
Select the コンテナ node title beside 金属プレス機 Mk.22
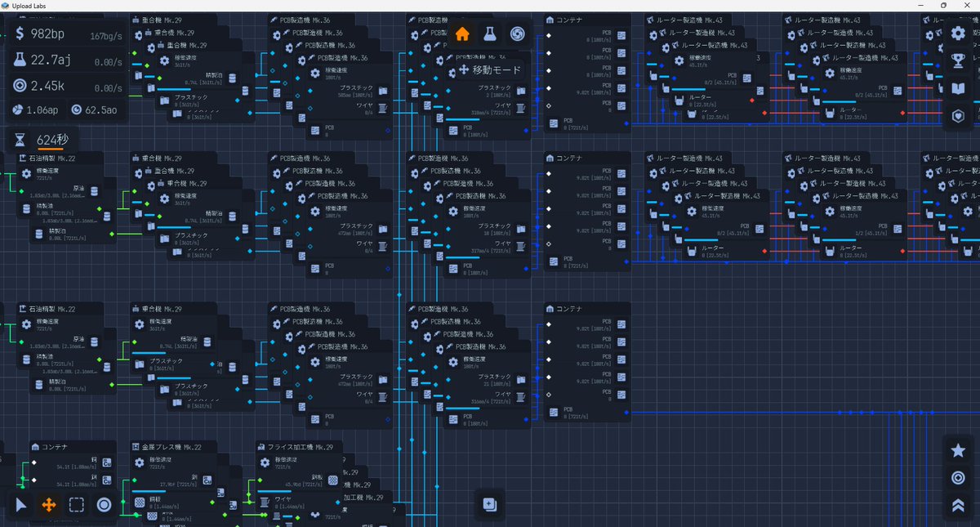click(54, 447)
